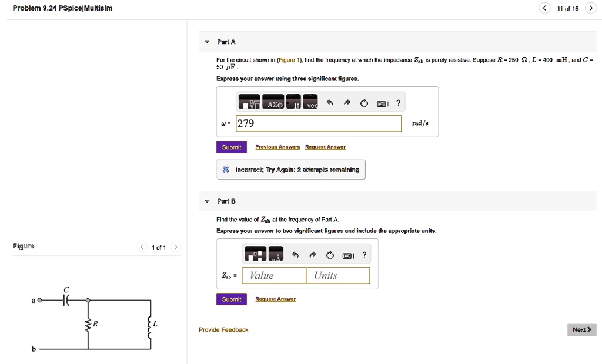Open the units symbol tool in Part B
The height and width of the screenshot is (364, 602).
click(276, 255)
